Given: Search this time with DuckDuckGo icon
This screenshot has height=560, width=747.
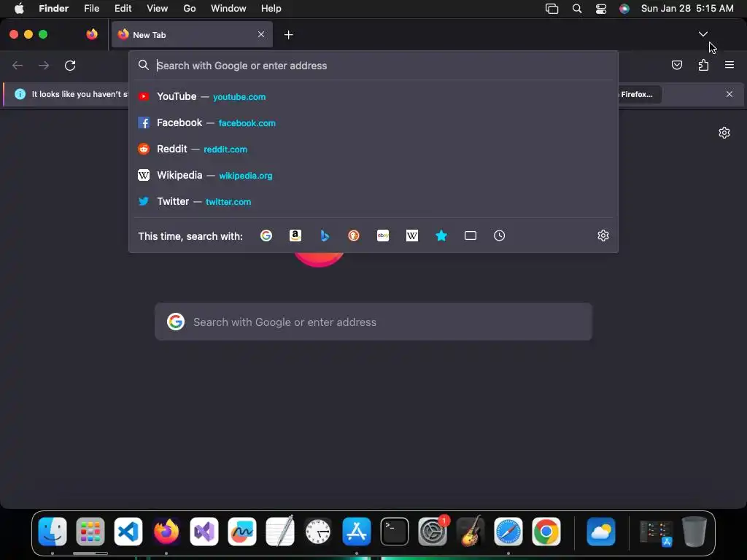Looking at the screenshot, I should [x=354, y=236].
